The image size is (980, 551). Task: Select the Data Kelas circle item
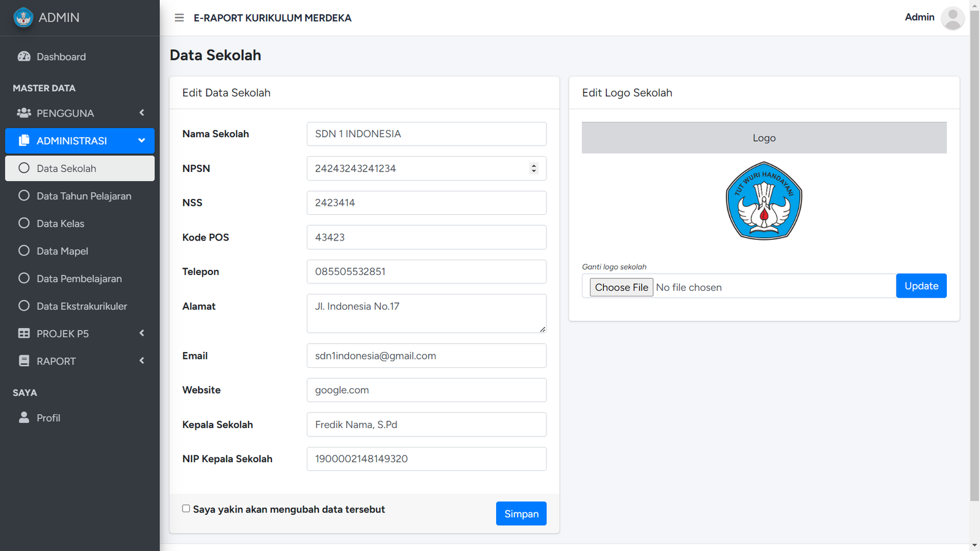(x=24, y=223)
